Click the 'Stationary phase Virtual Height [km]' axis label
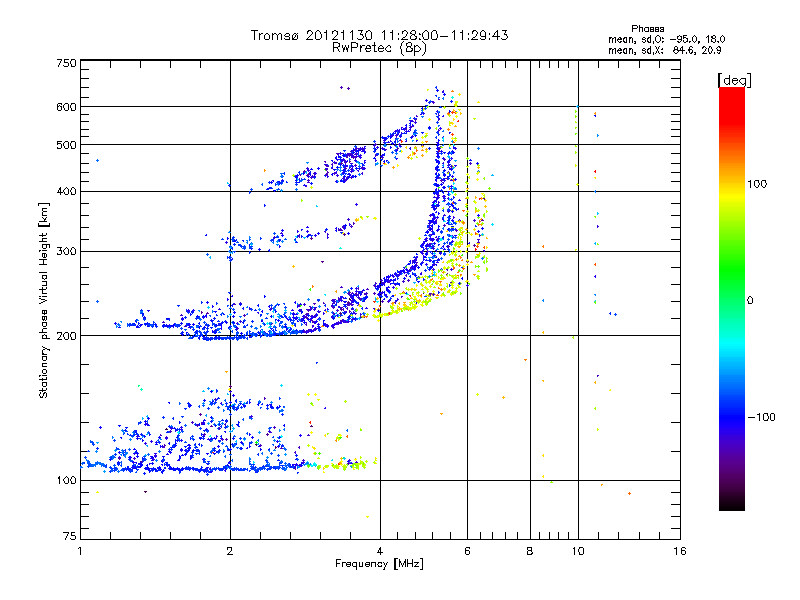The image size is (800, 600). [44, 300]
